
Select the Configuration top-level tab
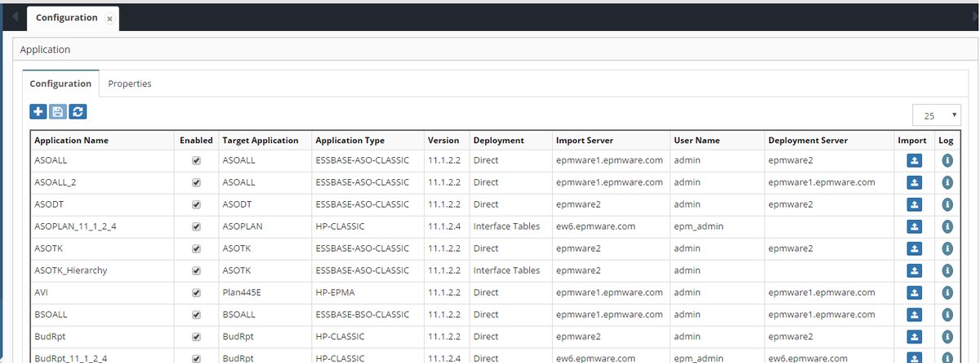click(x=73, y=17)
